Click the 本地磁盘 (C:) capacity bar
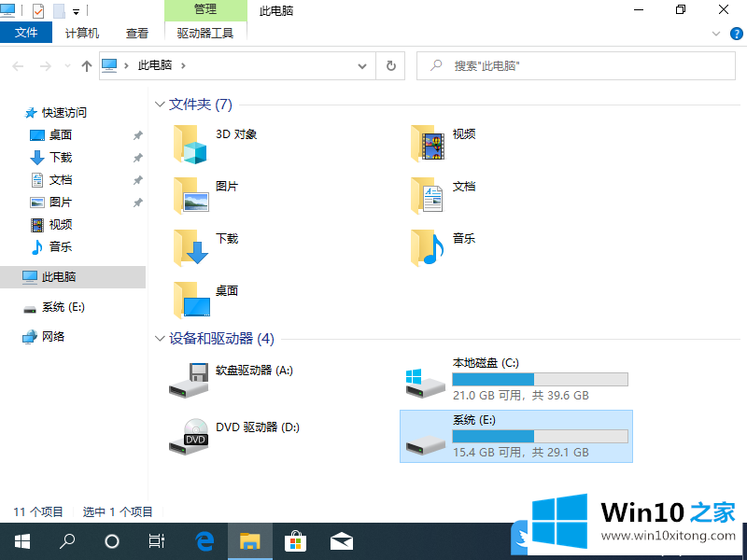 click(540, 380)
